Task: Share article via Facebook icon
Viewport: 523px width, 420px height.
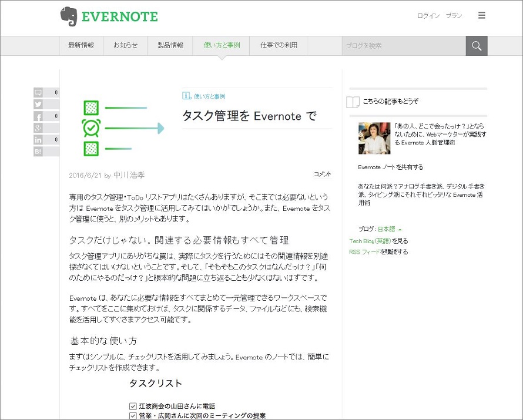Action: pyautogui.click(x=38, y=116)
